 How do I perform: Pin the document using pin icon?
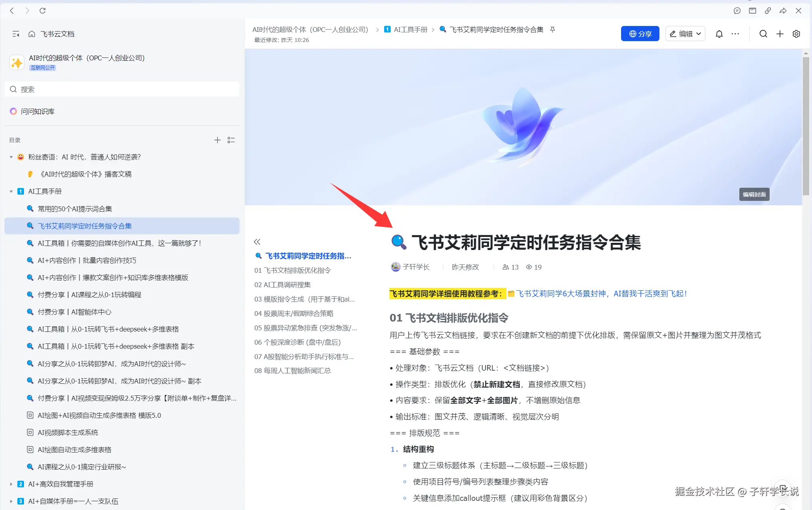point(552,30)
